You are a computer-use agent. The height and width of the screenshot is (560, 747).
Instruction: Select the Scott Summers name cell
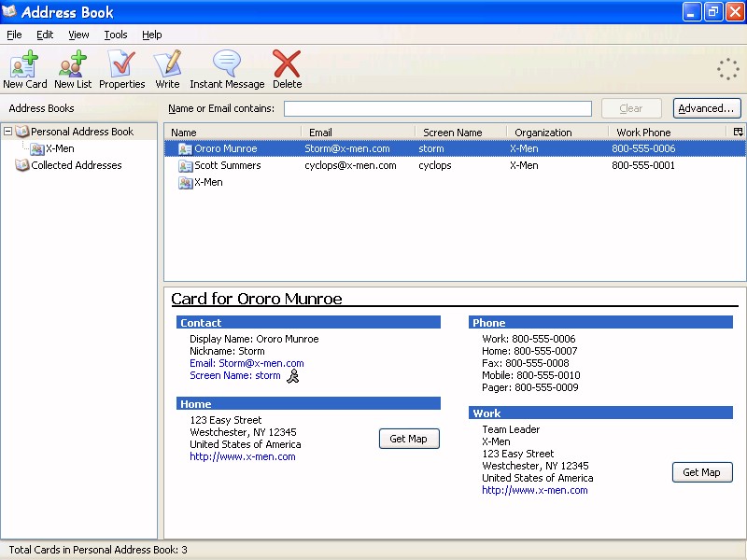[228, 165]
